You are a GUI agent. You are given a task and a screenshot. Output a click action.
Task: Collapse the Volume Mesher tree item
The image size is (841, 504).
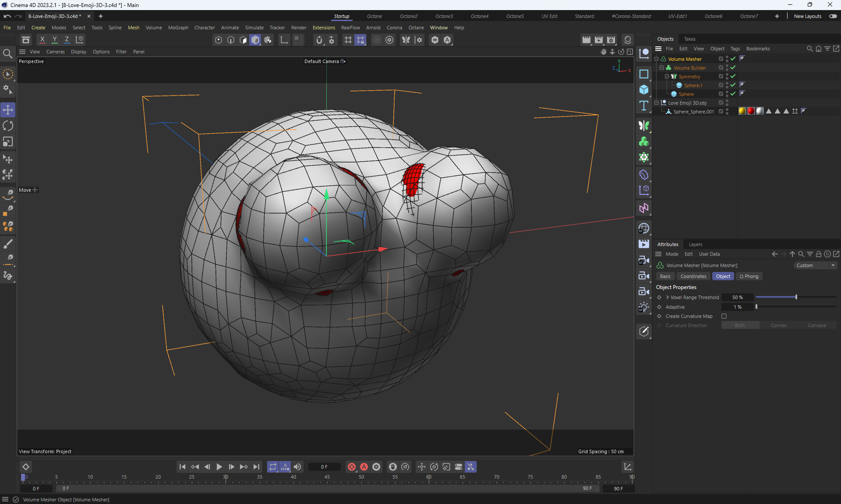pos(657,59)
